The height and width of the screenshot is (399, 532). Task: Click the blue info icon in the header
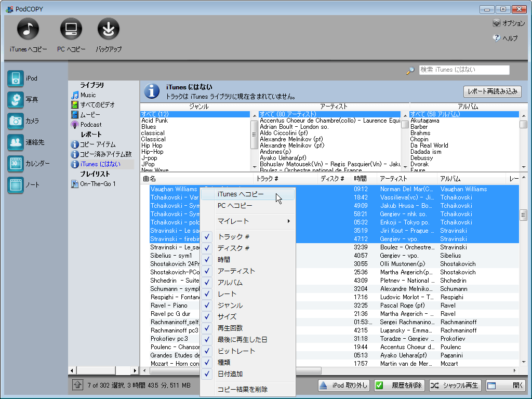[x=152, y=91]
